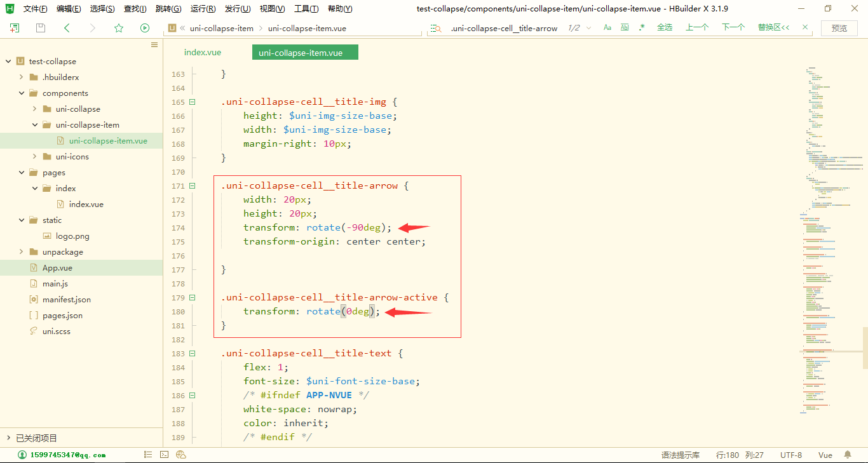This screenshot has height=463, width=868.
Task: Open the 运行 menu
Action: point(202,8)
